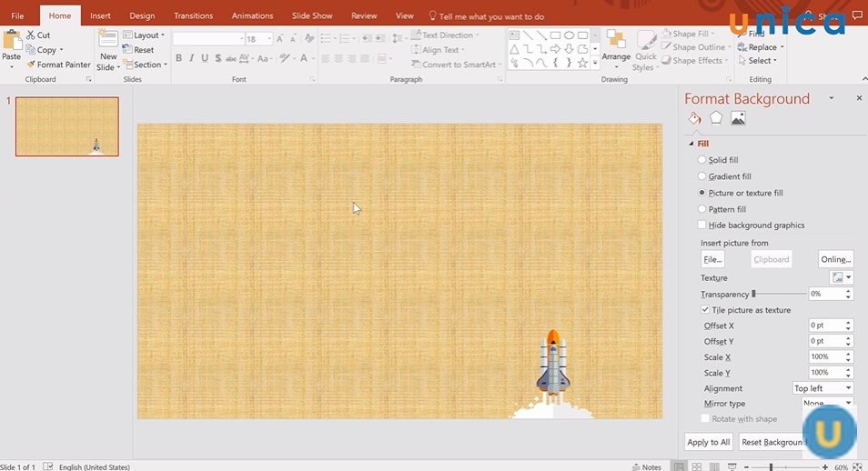
Task: Enable Hide background graphics checkbox
Action: point(701,225)
